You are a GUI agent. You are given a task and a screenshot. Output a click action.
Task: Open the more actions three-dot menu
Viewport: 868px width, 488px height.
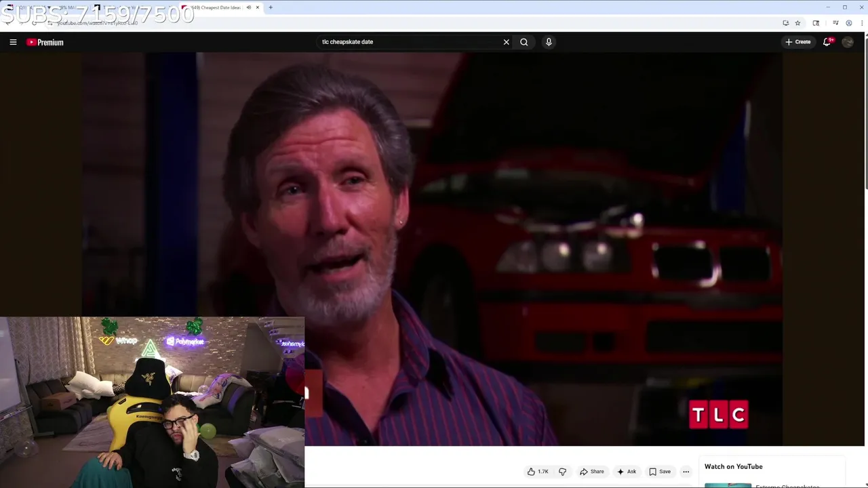click(x=686, y=472)
